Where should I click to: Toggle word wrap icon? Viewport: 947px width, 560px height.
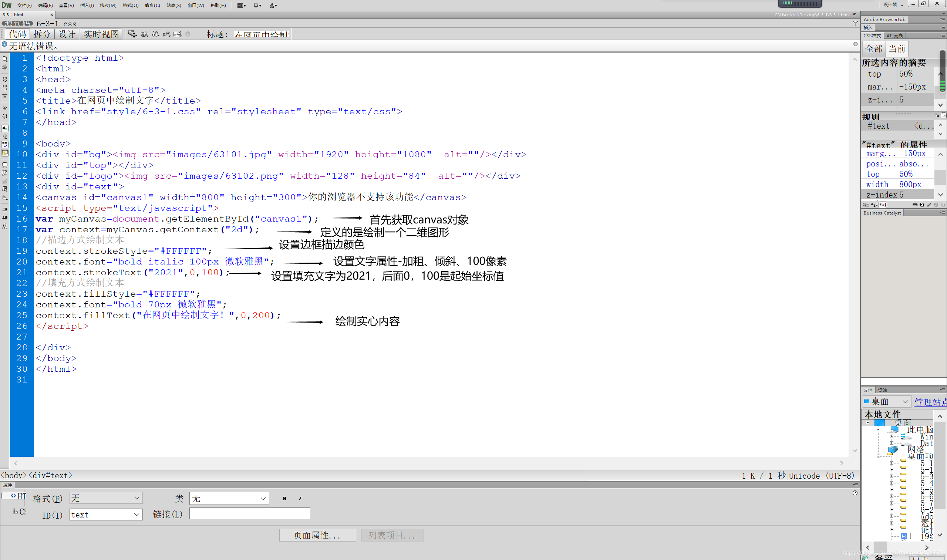point(5,145)
